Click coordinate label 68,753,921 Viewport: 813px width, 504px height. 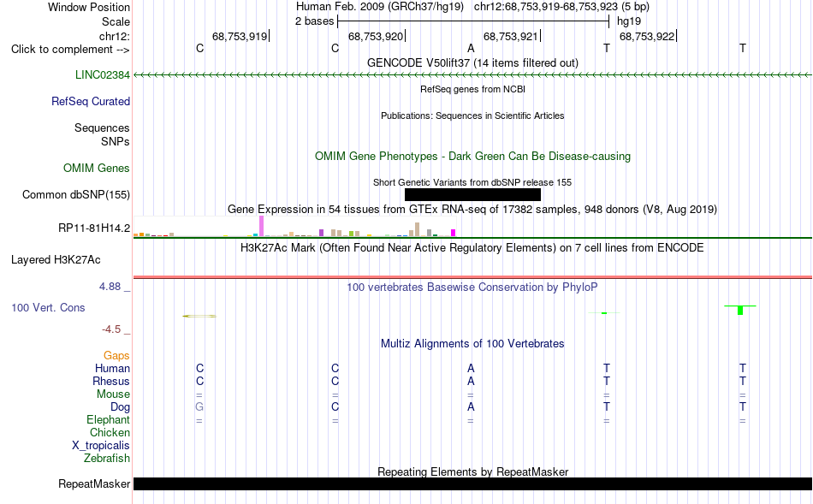coord(511,36)
